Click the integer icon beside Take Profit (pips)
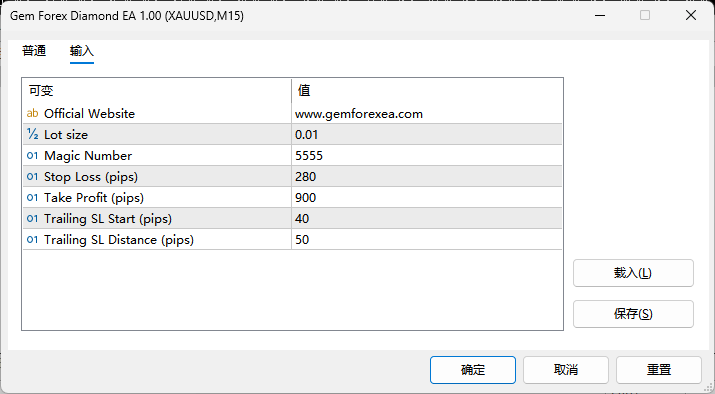 (x=32, y=197)
